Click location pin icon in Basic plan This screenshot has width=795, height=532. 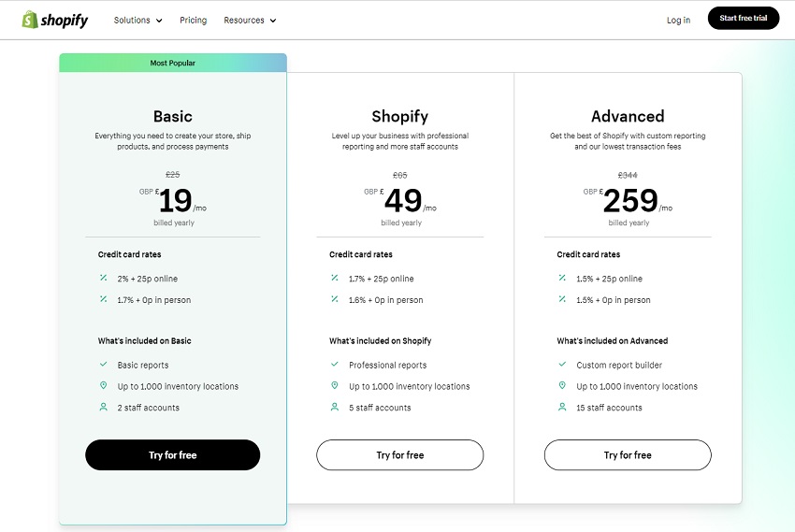click(x=104, y=385)
